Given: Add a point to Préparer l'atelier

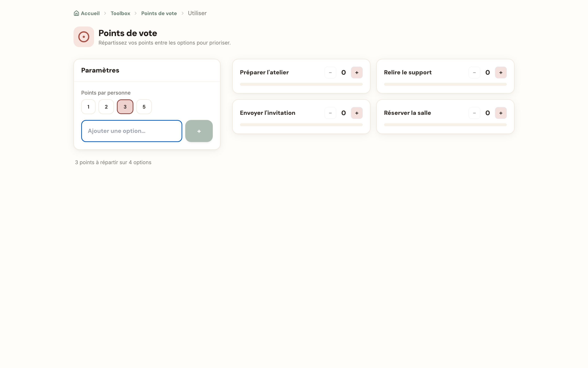Looking at the screenshot, I should (x=357, y=72).
